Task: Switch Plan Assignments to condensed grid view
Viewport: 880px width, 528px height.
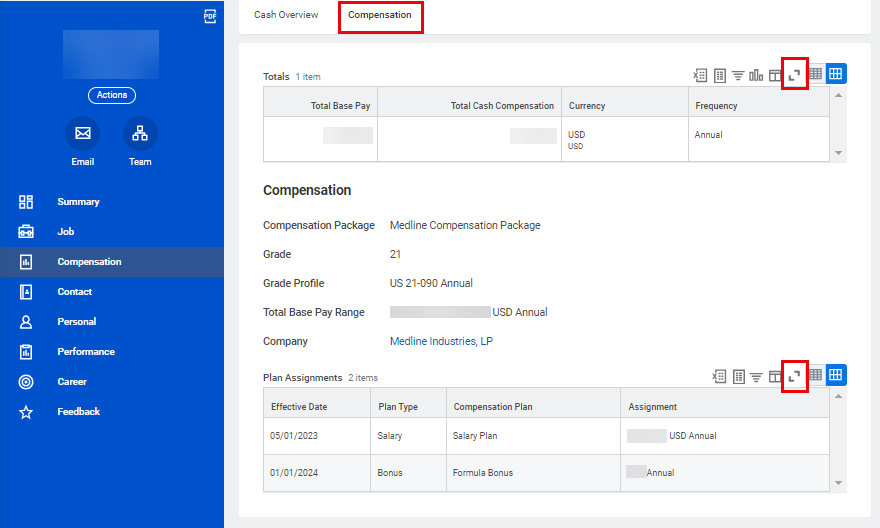Action: pos(816,375)
